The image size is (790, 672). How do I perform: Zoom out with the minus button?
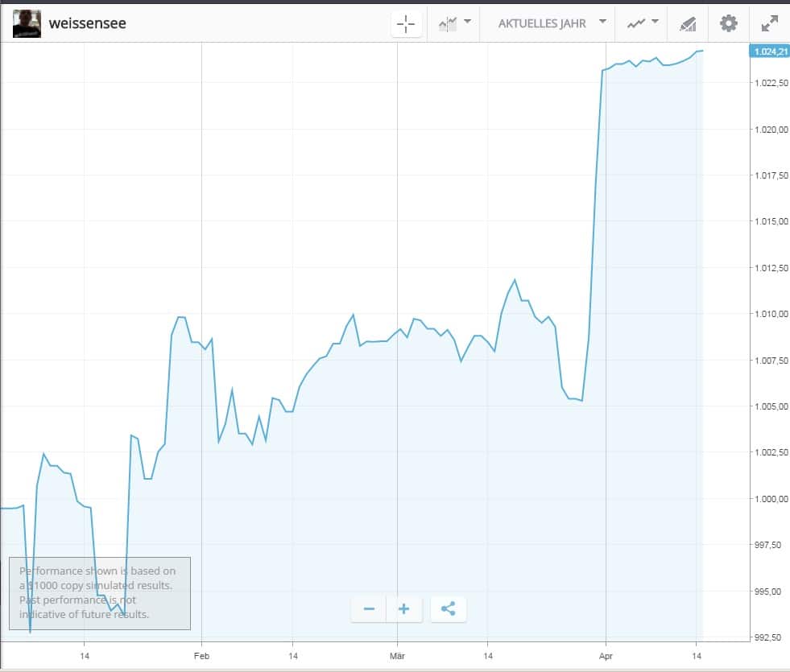[x=369, y=609]
